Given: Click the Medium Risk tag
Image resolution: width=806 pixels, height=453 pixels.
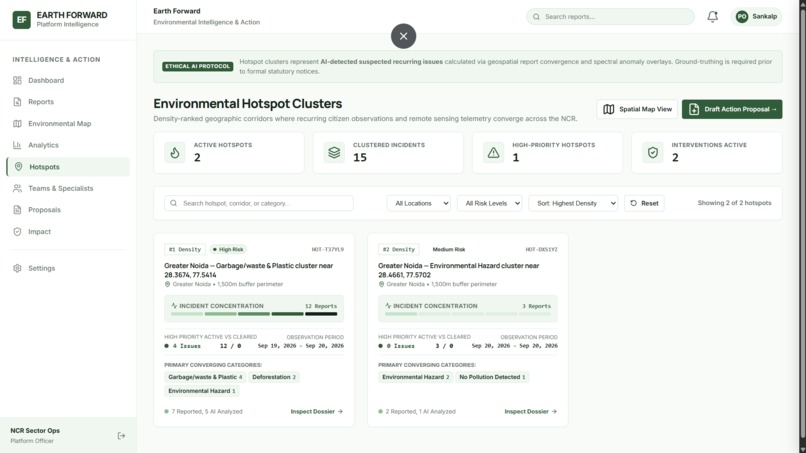Looking at the screenshot, I should [x=449, y=249].
